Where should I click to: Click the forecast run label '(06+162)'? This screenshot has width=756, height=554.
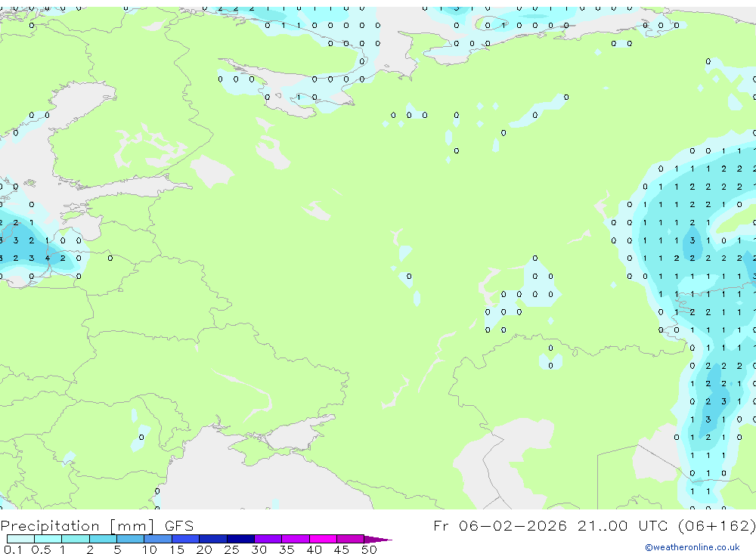(717, 525)
